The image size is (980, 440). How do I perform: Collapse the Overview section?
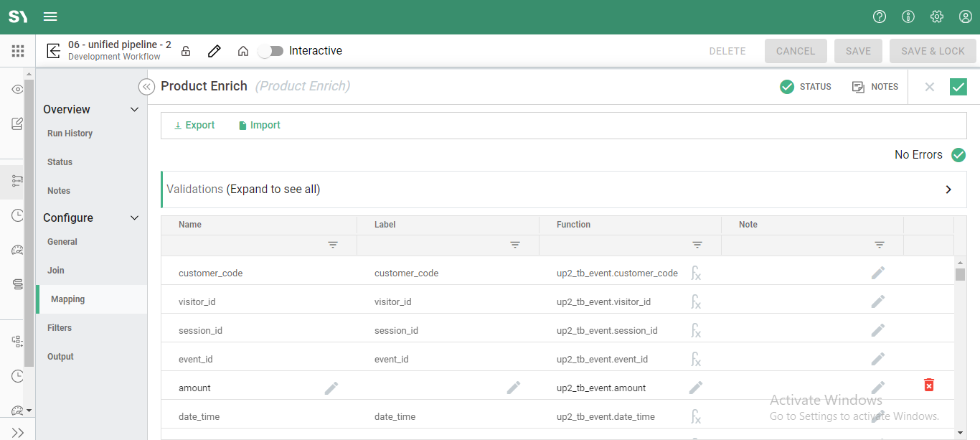[x=134, y=110]
